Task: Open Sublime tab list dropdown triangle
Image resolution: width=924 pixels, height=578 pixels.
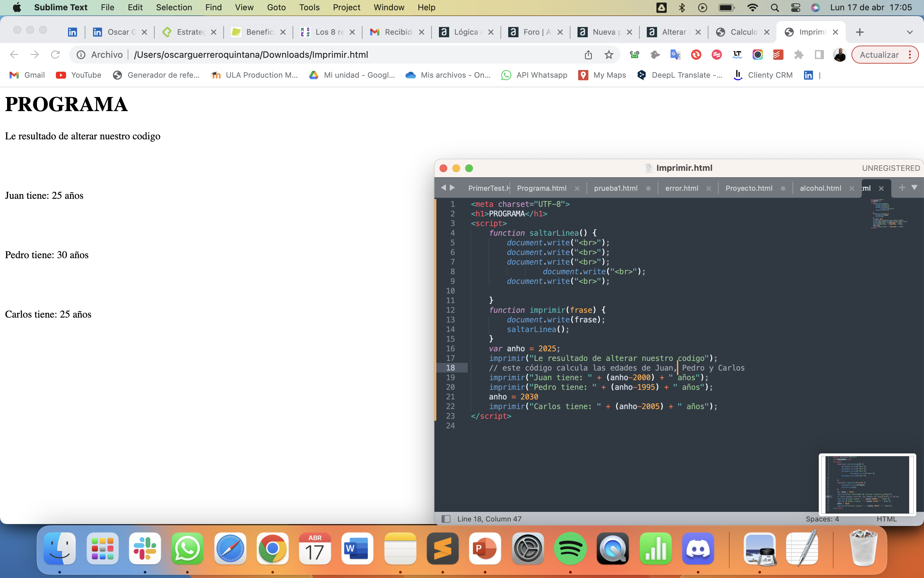Action: click(914, 187)
